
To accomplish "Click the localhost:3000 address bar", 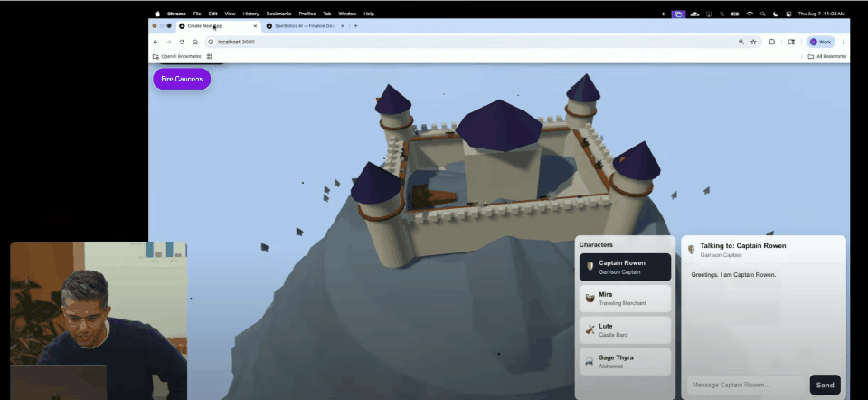I will 452,42.
